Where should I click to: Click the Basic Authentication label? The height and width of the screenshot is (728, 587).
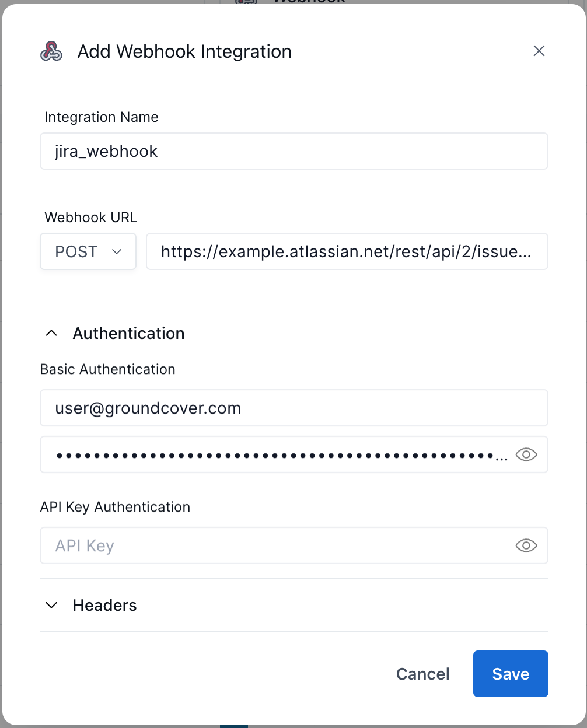[x=108, y=369]
